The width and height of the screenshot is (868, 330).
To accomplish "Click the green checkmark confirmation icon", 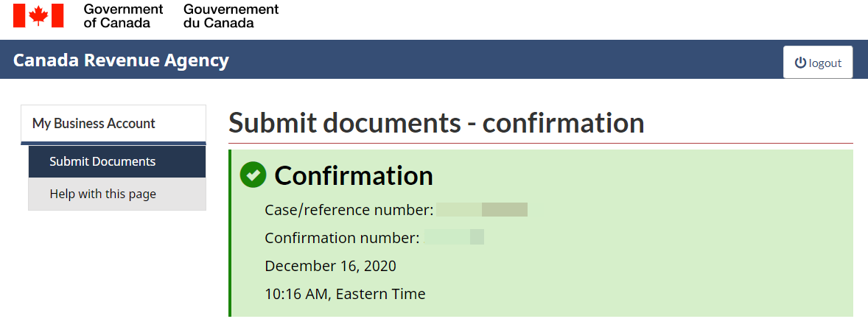I will (x=253, y=175).
